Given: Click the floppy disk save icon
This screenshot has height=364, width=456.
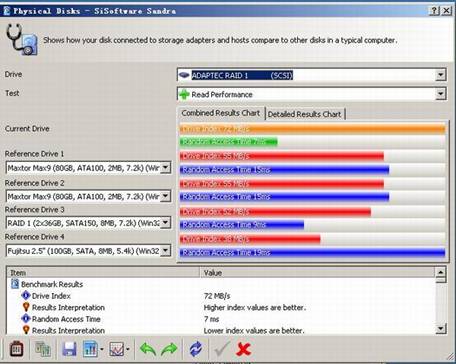Looking at the screenshot, I should click(69, 349).
